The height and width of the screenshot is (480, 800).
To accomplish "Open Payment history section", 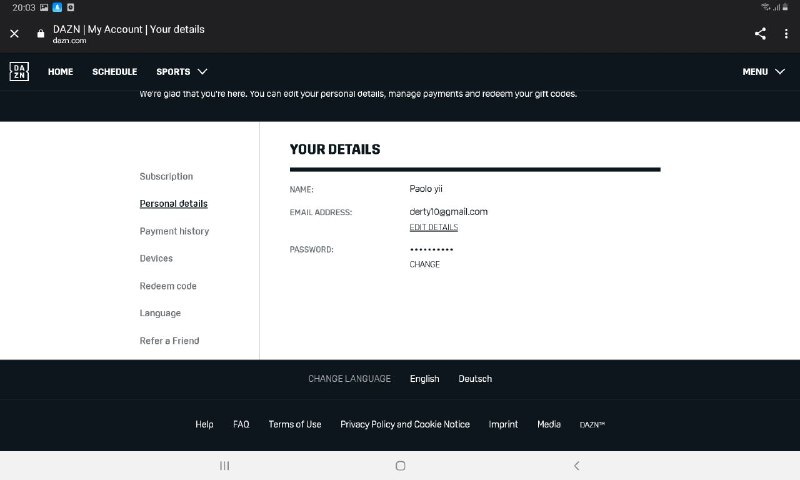I will (x=174, y=231).
